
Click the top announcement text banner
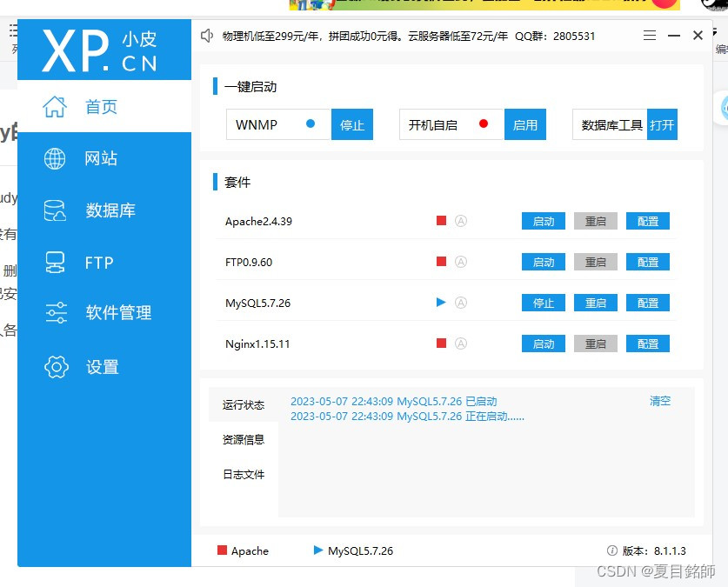coord(409,37)
